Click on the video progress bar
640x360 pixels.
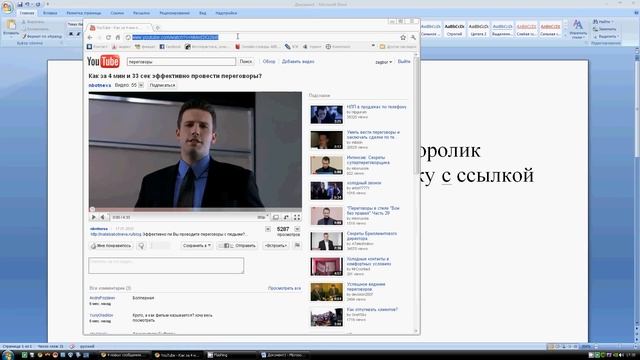[x=195, y=210]
